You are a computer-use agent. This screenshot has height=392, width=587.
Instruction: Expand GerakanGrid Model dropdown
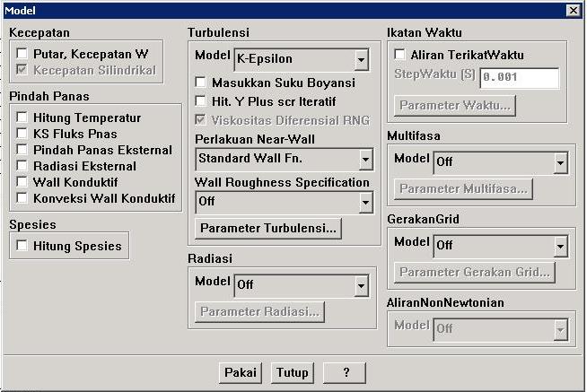click(501, 246)
